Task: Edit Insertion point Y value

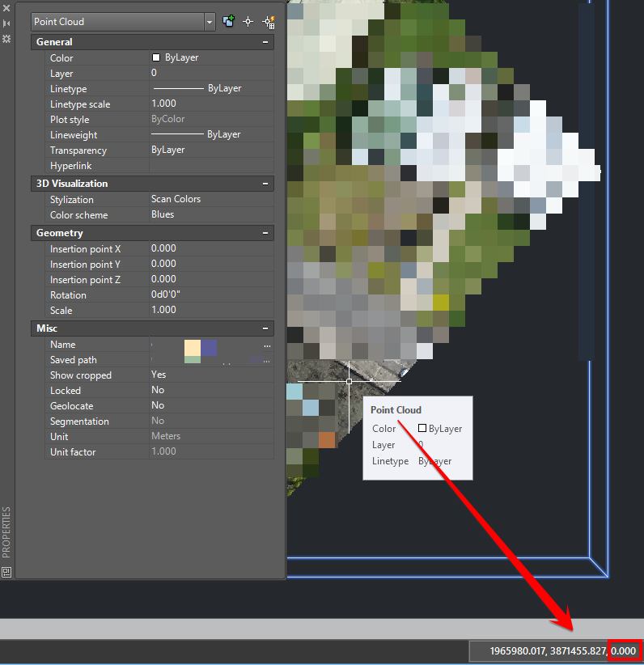Action: coord(211,264)
